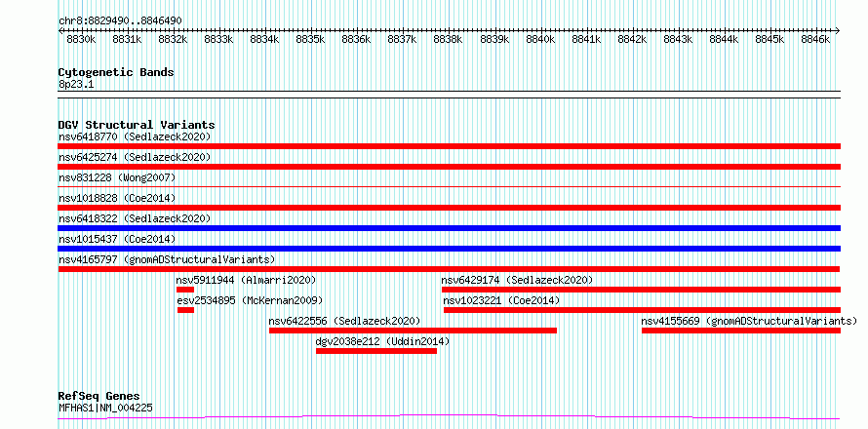The height and width of the screenshot is (429, 868).
Task: Click the 8840k ruler tick label
Action: click(x=540, y=40)
